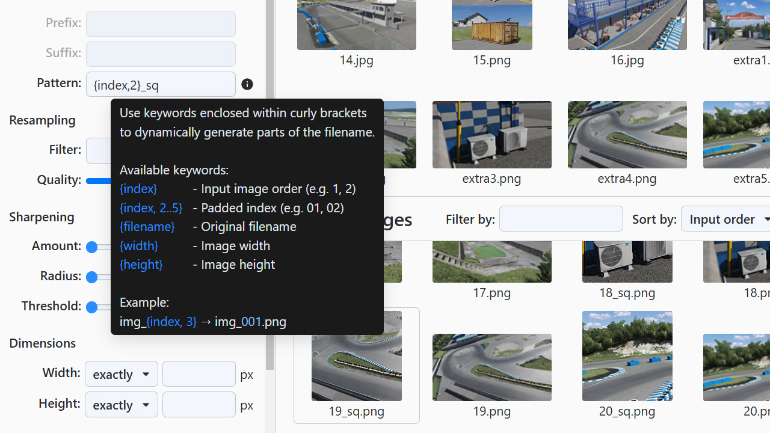The image size is (770, 433).
Task: Adjust the sharpening Radius slider handle
Action: coord(92,277)
